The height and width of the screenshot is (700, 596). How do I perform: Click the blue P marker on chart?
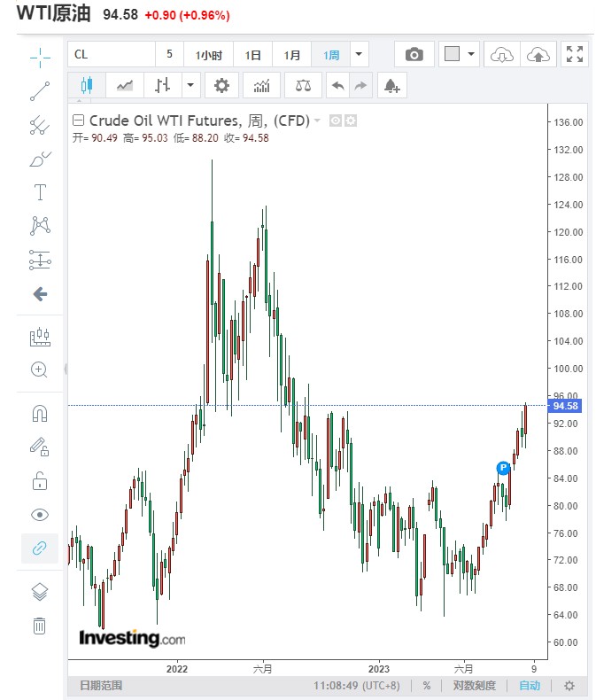point(503,468)
